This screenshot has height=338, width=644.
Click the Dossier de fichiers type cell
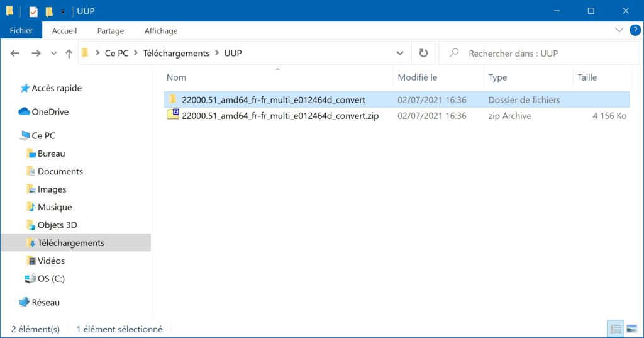[524, 100]
